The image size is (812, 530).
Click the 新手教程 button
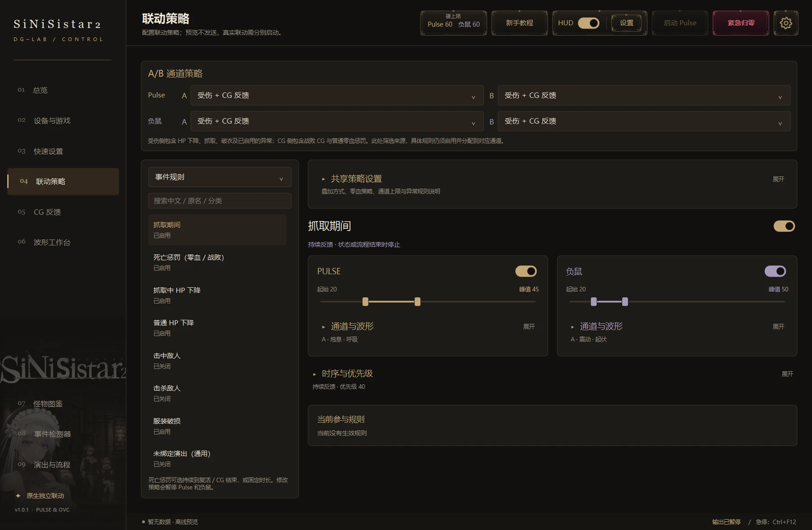[520, 23]
